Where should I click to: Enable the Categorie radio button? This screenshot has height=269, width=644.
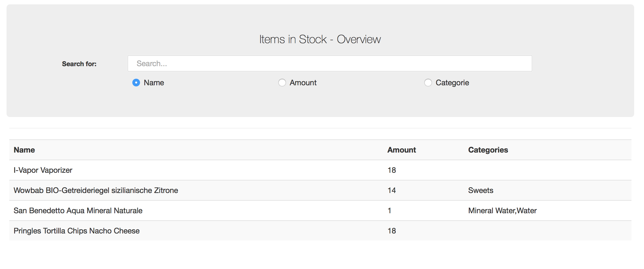(428, 83)
